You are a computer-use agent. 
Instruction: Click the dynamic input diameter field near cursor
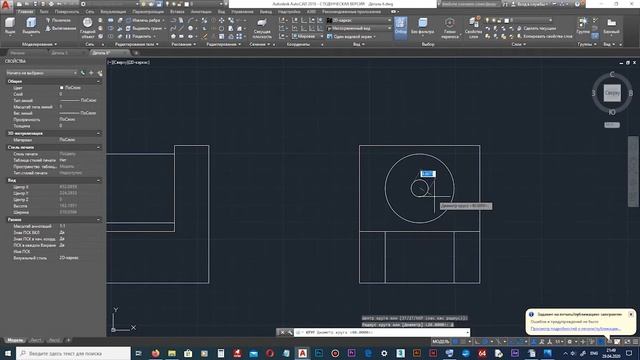[x=428, y=174]
